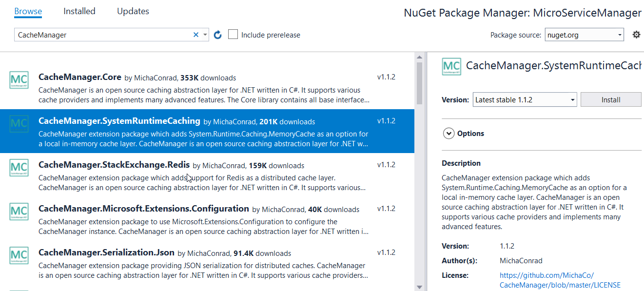This screenshot has height=291, width=644.
Task: Click the Version 1.1.2 value in details
Action: pos(507,246)
